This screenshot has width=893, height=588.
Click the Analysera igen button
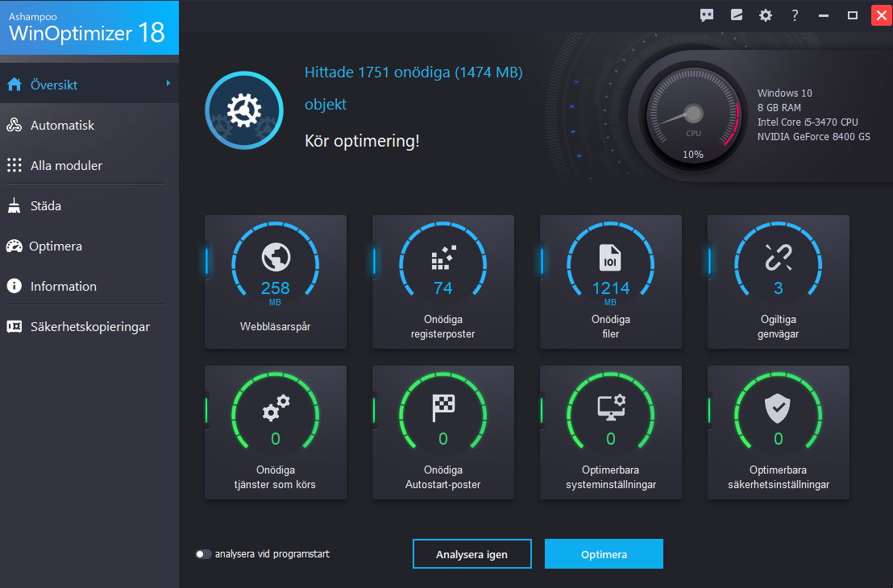click(x=472, y=554)
